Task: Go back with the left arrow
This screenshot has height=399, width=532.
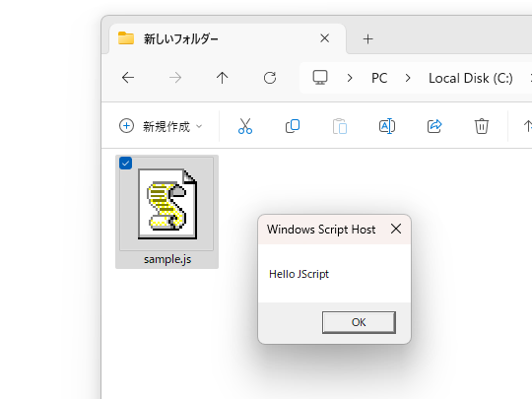Action: pyautogui.click(x=128, y=78)
